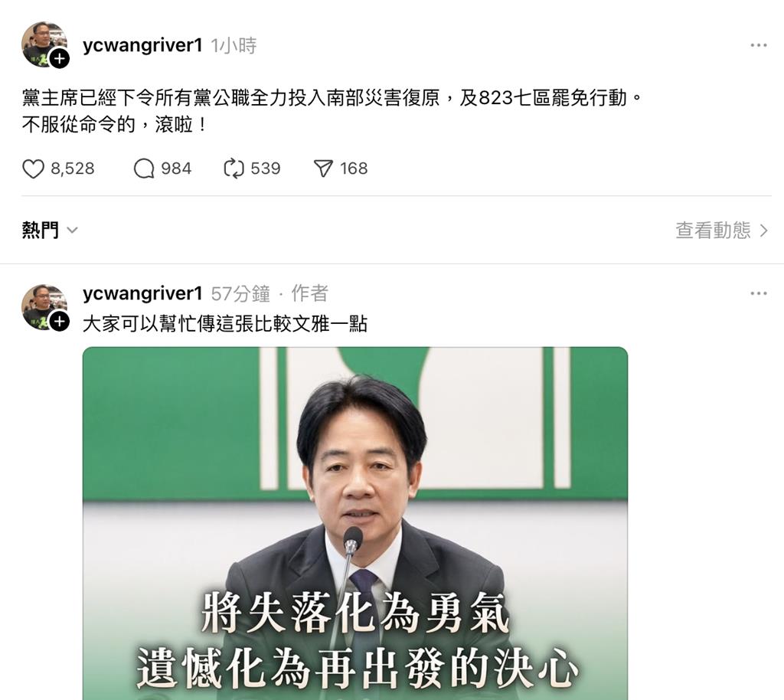The height and width of the screenshot is (700, 784).
Task: Select the main post text about 823七區罷免行動
Action: 332,111
